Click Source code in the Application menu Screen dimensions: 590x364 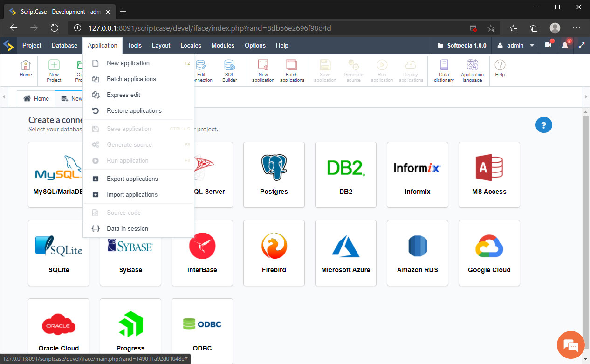[x=138, y=213]
